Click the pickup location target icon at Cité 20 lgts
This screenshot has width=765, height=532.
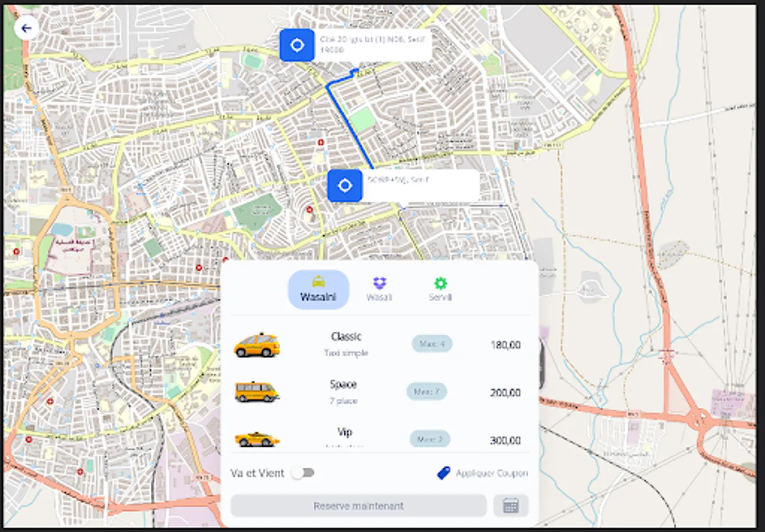click(x=297, y=45)
